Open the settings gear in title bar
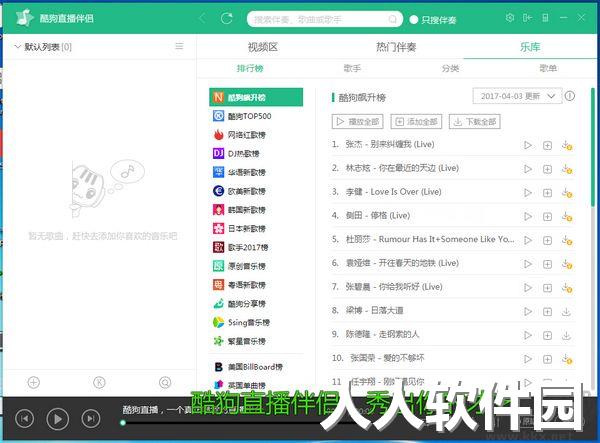The height and width of the screenshot is (443, 600). pyautogui.click(x=510, y=18)
